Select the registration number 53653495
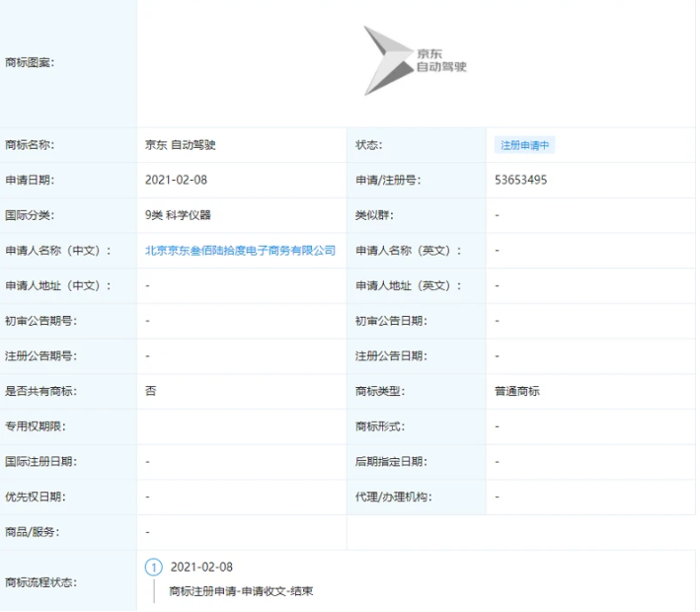This screenshot has height=612, width=700. pos(520,181)
